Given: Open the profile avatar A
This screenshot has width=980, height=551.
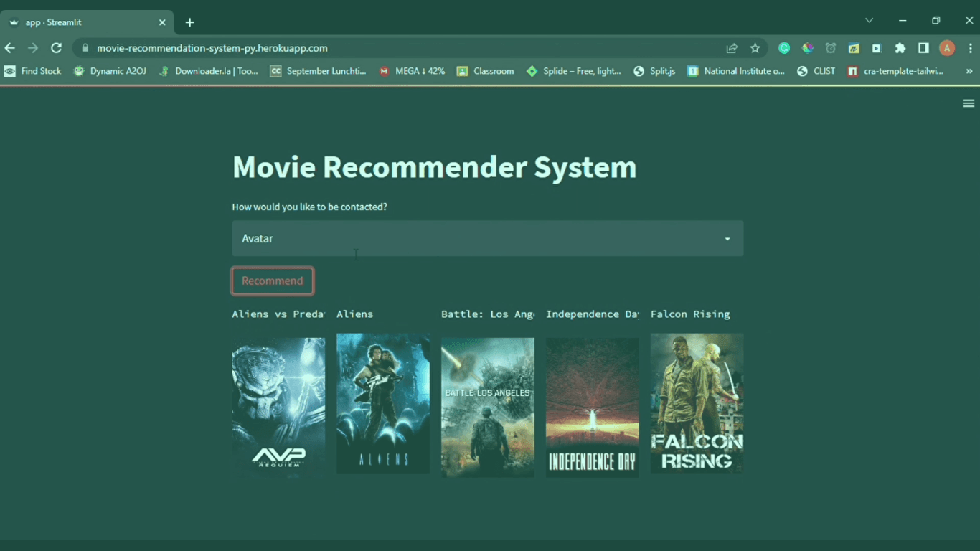Looking at the screenshot, I should coord(947,48).
